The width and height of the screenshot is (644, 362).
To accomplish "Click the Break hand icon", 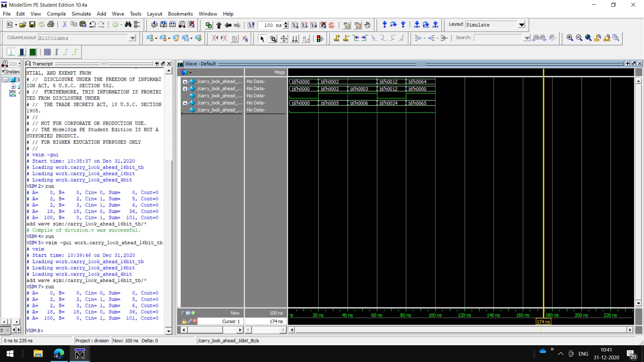I will pyautogui.click(x=368, y=25).
